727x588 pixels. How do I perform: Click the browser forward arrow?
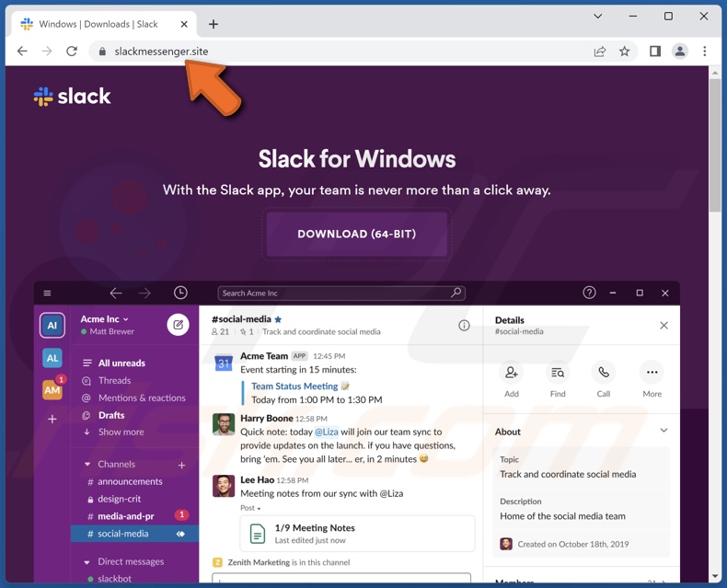point(47,51)
